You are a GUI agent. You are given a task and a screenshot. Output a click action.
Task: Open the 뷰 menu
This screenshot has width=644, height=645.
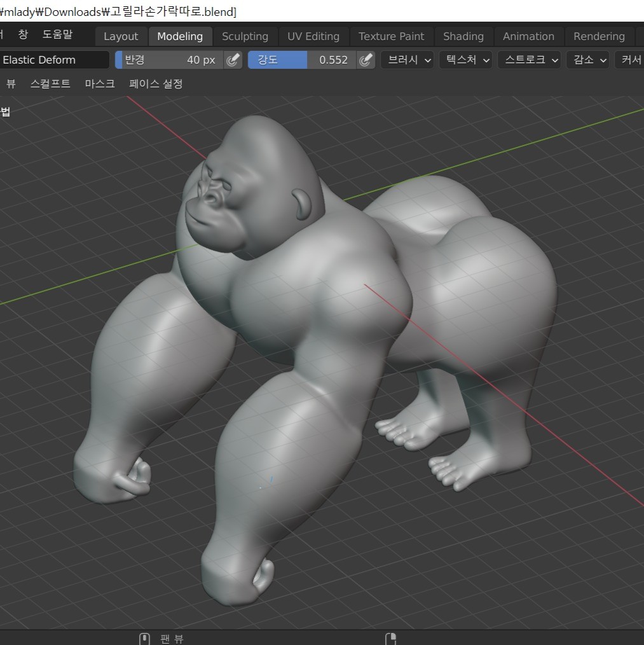click(11, 84)
